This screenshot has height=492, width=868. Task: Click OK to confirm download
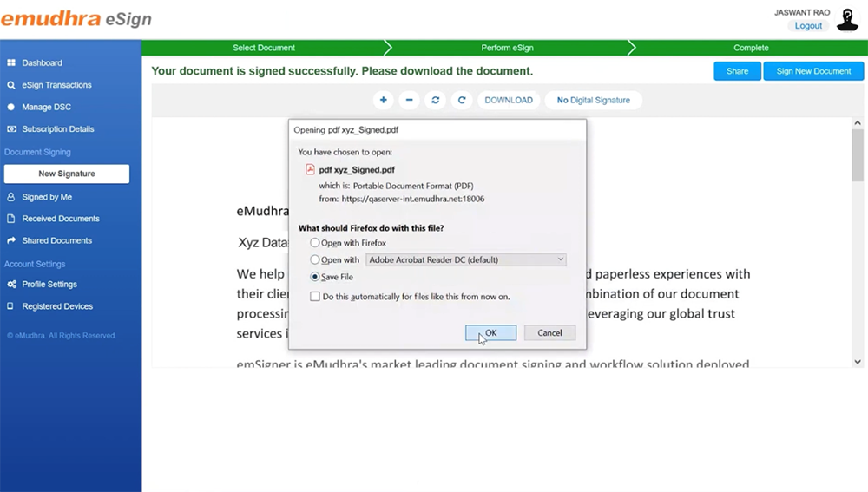(490, 332)
